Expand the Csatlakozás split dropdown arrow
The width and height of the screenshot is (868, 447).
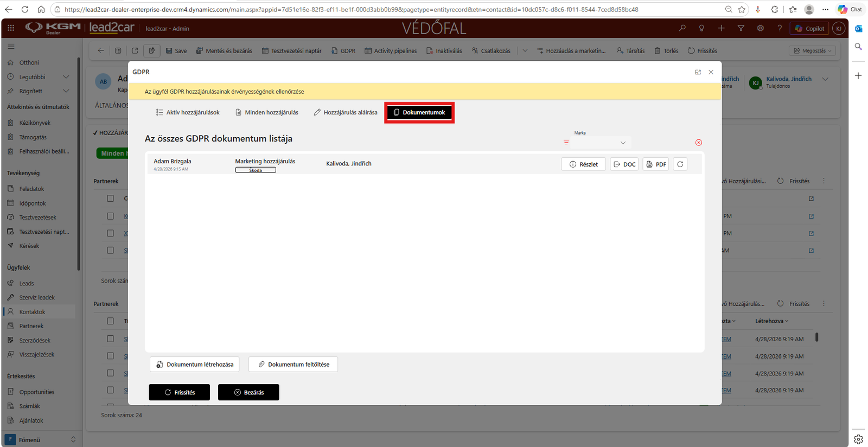click(x=525, y=50)
